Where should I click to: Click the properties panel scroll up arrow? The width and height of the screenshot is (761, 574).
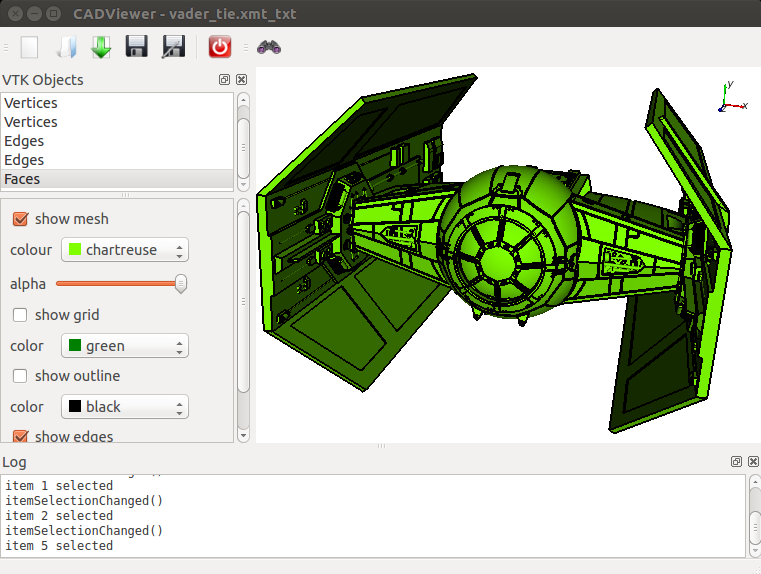coord(243,205)
